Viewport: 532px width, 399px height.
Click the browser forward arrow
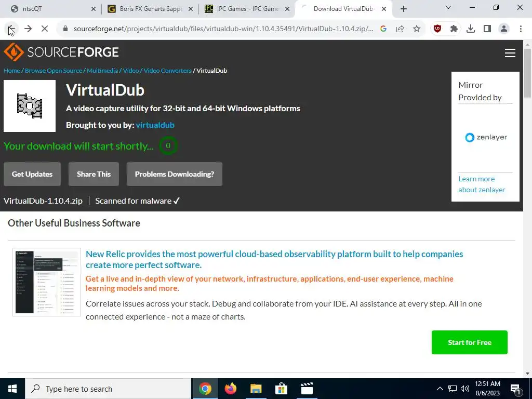[x=28, y=29]
